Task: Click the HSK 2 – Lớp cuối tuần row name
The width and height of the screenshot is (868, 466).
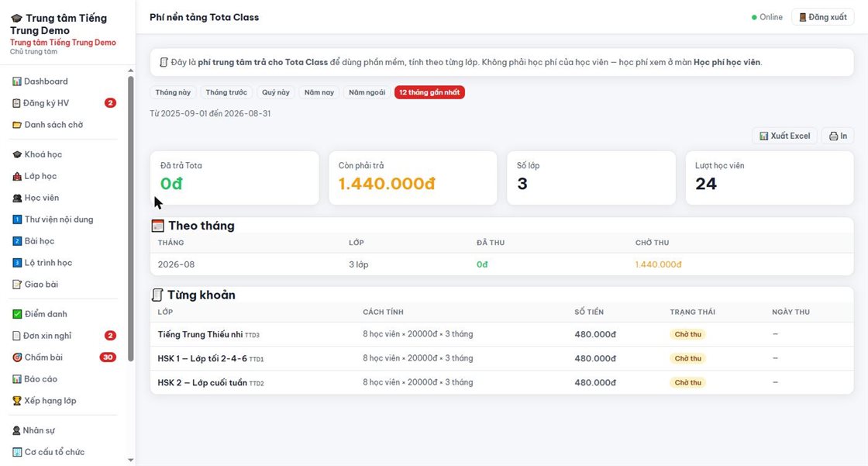Action: (x=202, y=383)
